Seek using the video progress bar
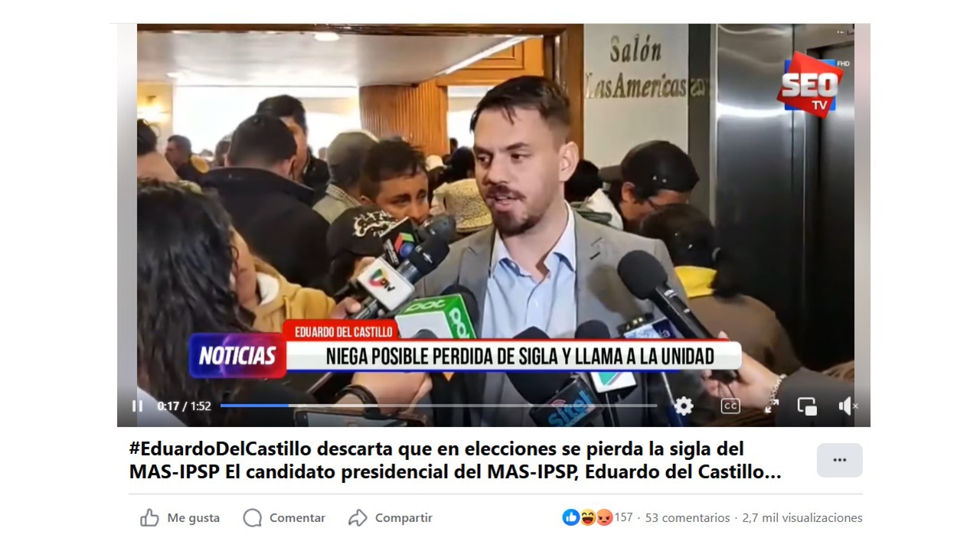This screenshot has width=980, height=551. pyautogui.click(x=438, y=406)
